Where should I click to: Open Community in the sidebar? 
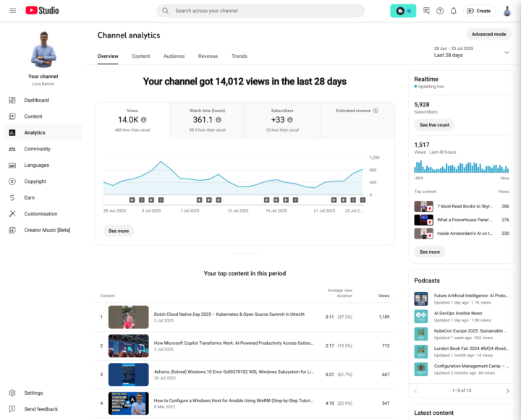click(43, 149)
